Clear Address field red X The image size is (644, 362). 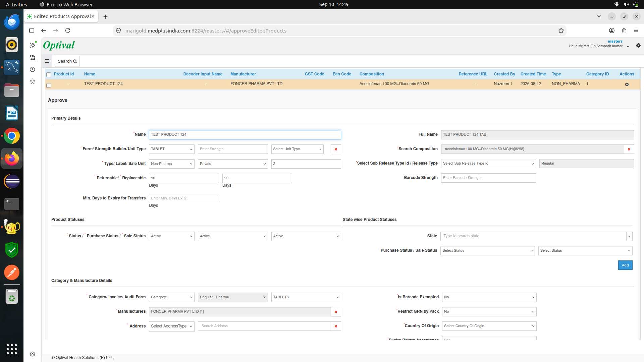(336, 326)
